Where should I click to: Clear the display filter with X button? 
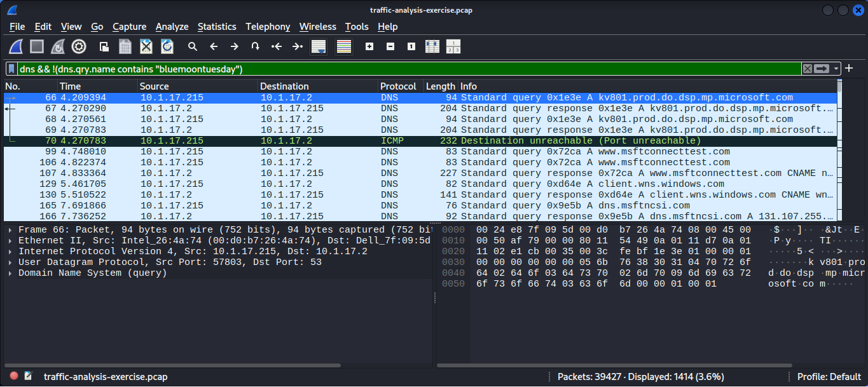(x=808, y=69)
